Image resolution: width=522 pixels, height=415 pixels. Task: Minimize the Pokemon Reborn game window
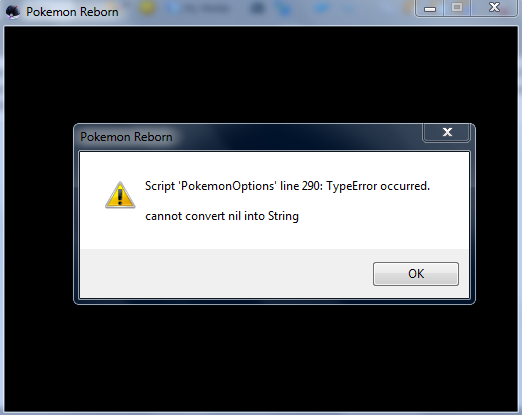pos(430,8)
